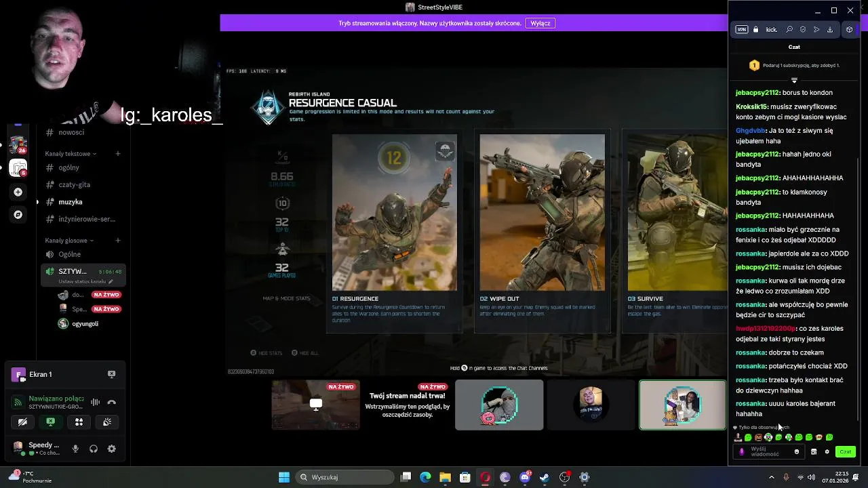Screen dimensions: 868x488
Task: Open the taskbar volume icon
Action: tap(812, 477)
